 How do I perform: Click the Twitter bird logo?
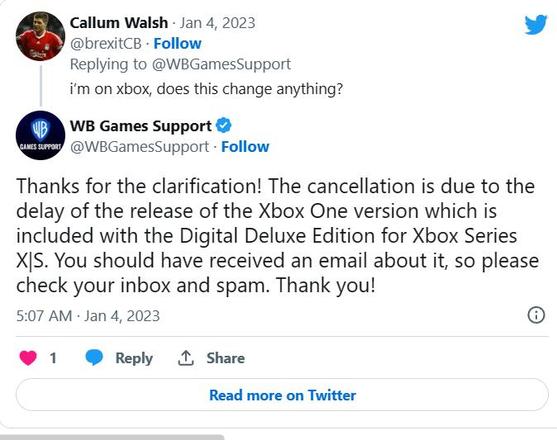536,24
